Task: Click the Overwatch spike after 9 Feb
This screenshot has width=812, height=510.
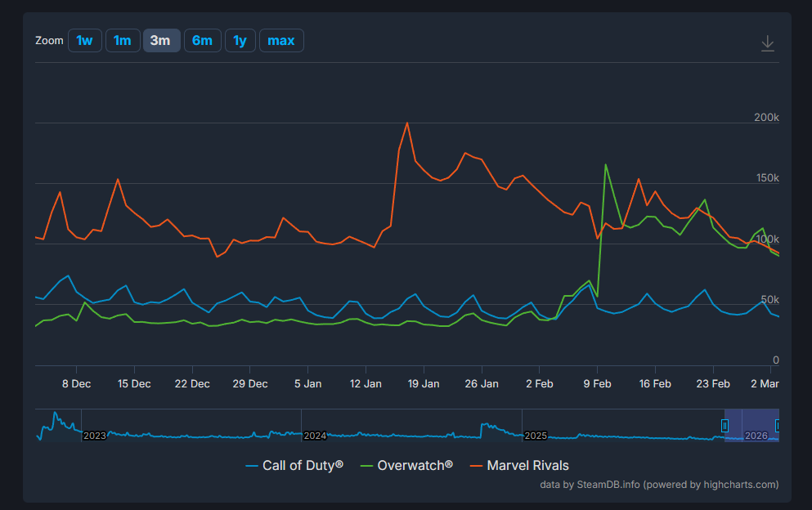Action: pyautogui.click(x=606, y=165)
